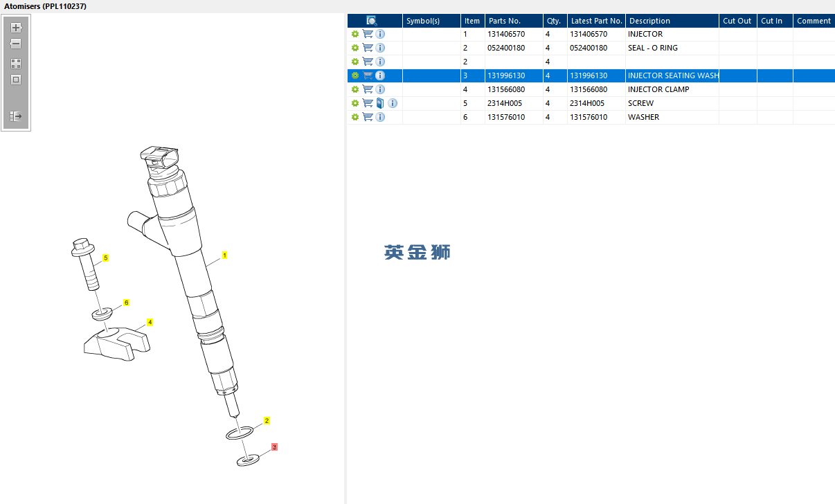
Task: Click the green gear for WASHER row
Action: [x=355, y=117]
